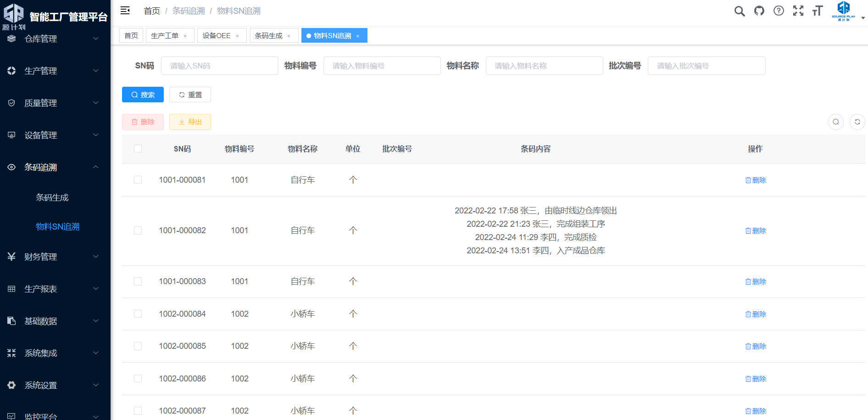Click the round refresh table icon
This screenshot has height=420, width=868.
857,122
